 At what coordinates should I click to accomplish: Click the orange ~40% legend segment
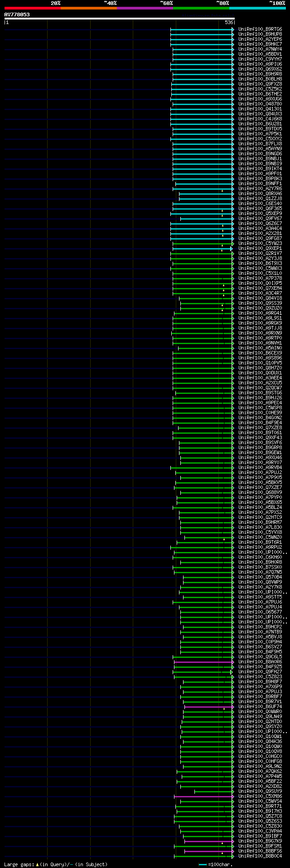coord(89,8)
